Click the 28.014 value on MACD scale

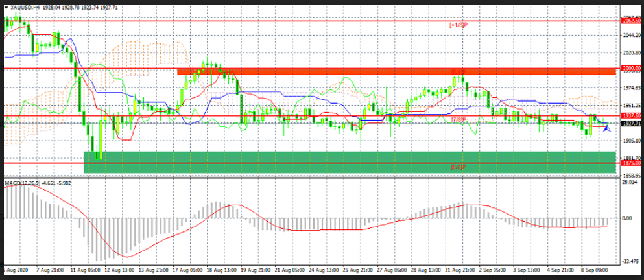629,183
